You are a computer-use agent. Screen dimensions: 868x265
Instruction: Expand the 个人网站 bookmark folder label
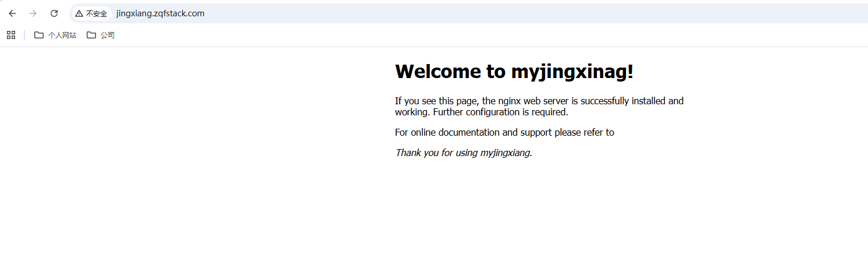[62, 35]
